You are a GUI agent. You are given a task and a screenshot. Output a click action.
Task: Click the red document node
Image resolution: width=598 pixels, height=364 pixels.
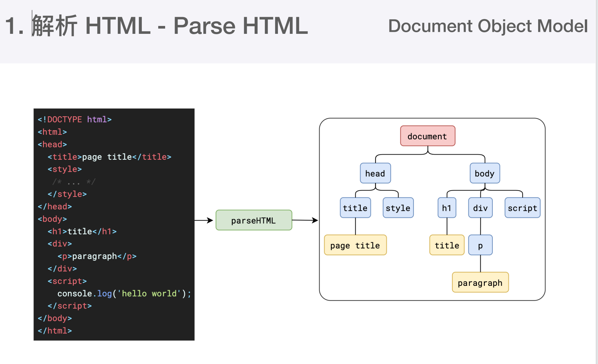click(428, 136)
